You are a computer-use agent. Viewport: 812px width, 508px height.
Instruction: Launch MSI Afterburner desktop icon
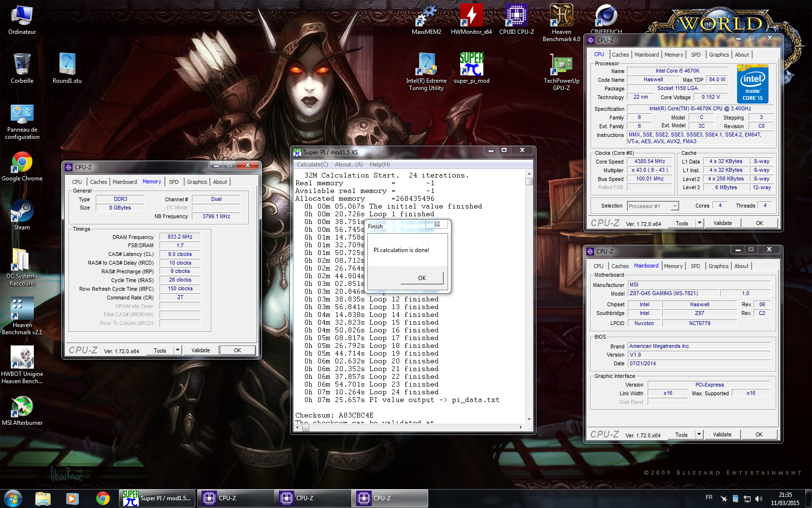pyautogui.click(x=22, y=410)
